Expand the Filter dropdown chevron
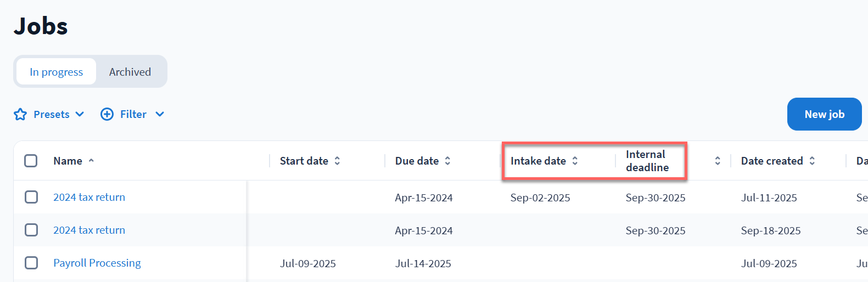 click(x=160, y=114)
